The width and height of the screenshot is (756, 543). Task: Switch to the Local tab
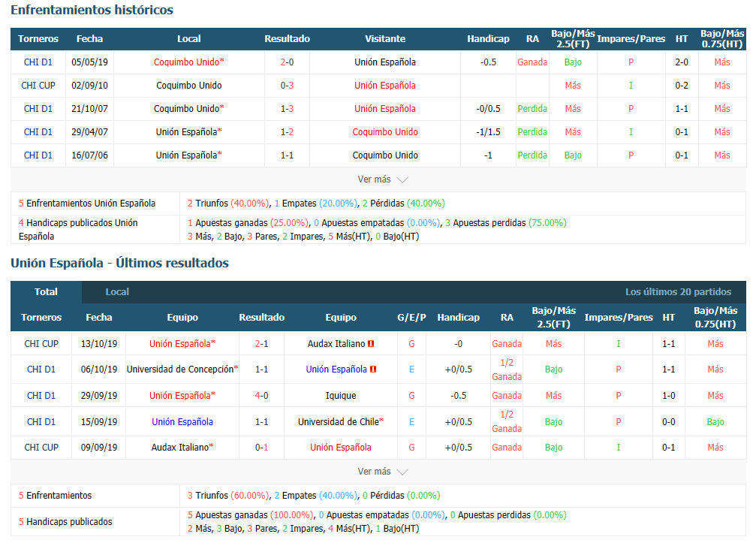pyautogui.click(x=117, y=292)
